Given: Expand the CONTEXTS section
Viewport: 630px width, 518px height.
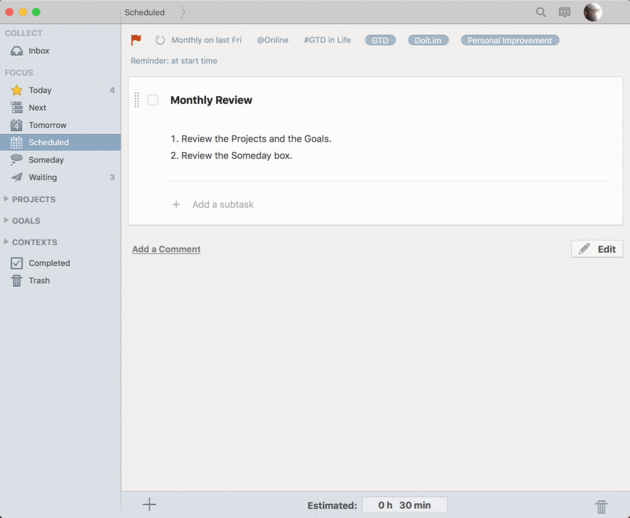Looking at the screenshot, I should pyautogui.click(x=6, y=242).
